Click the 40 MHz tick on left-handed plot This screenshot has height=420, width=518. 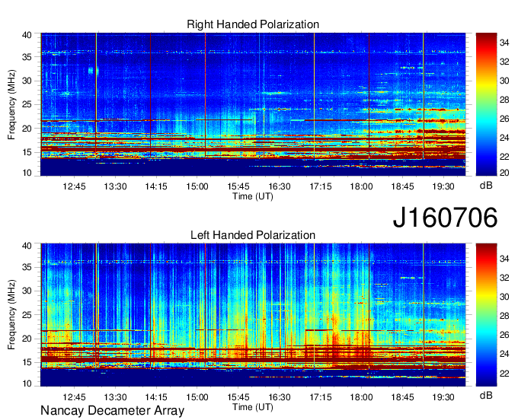point(27,246)
